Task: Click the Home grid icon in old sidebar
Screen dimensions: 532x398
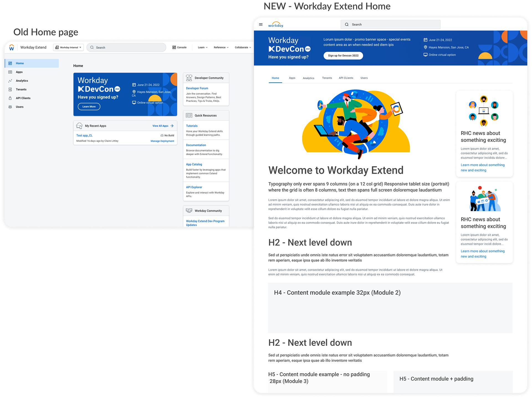Action: 10,63
